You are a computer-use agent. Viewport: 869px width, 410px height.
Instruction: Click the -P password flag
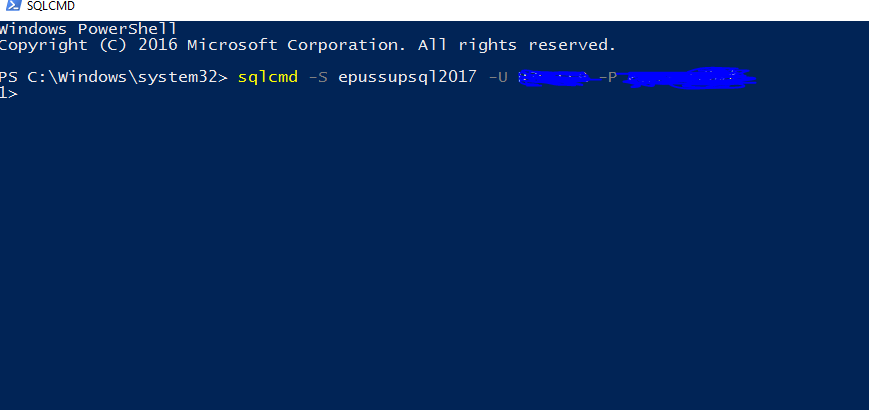pos(607,77)
